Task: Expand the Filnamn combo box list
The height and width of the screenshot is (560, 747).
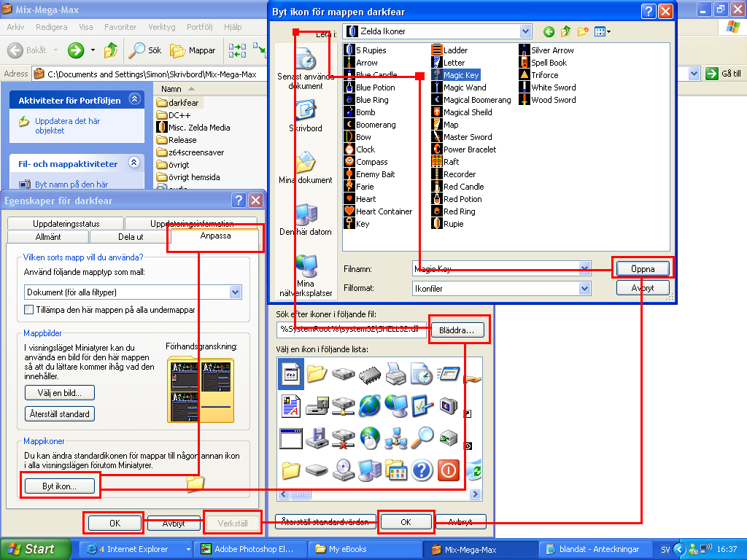Action: (585, 268)
